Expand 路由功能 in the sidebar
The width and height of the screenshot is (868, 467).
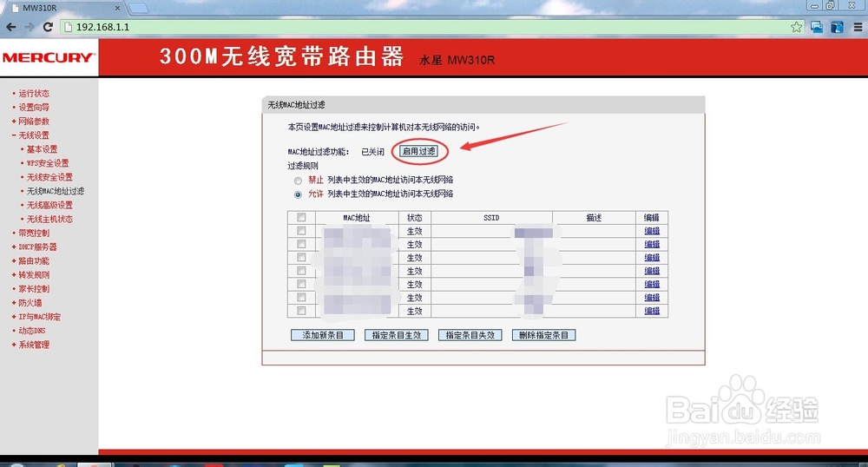[34, 260]
